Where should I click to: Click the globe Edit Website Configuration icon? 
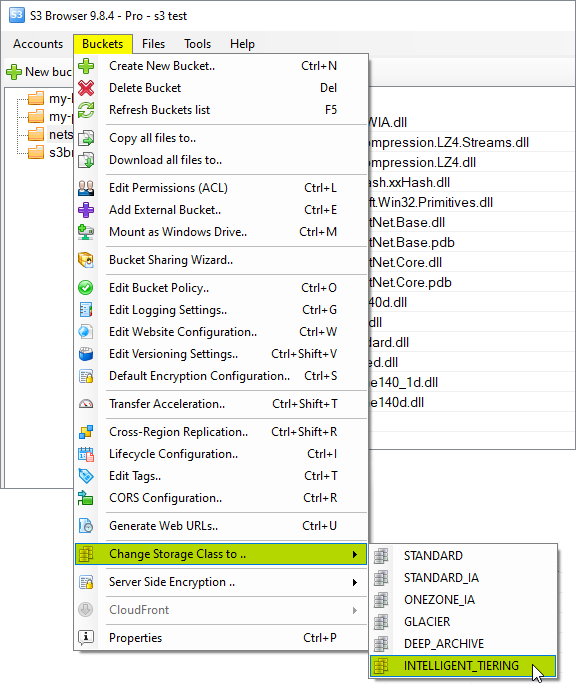click(x=86, y=332)
